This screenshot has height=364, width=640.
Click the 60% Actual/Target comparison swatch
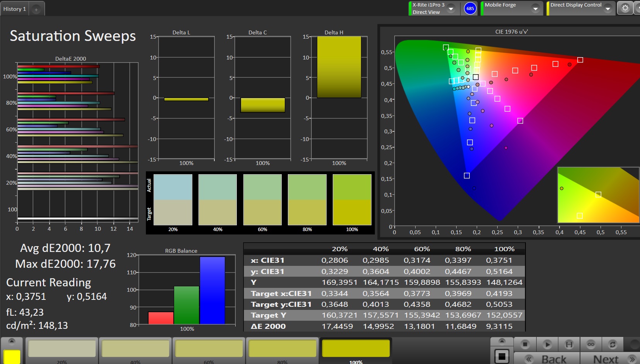point(262,199)
